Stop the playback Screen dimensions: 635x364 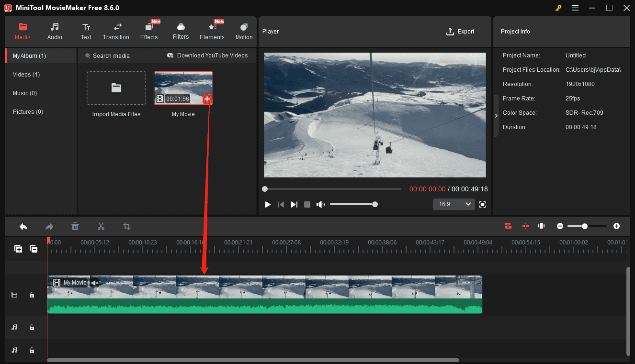(x=307, y=204)
